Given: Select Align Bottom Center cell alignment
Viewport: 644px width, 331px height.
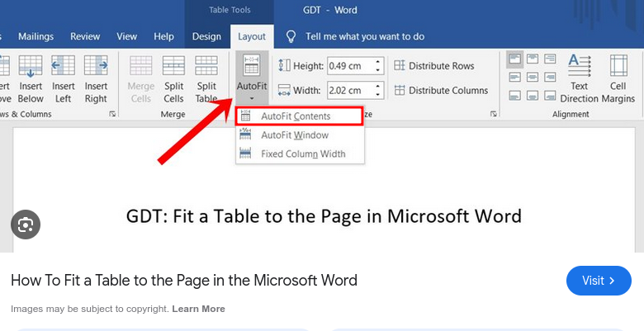Looking at the screenshot, I should click(x=533, y=96).
